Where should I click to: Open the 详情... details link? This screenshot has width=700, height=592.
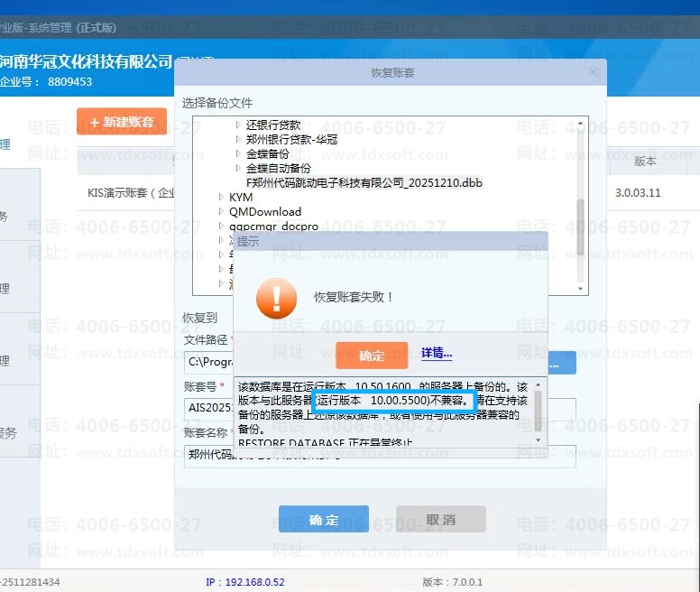[437, 354]
